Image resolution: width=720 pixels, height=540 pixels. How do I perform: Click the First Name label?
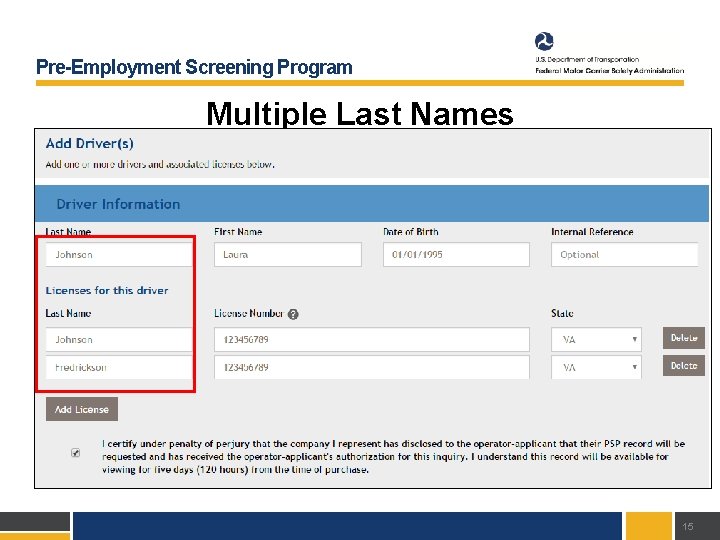[238, 232]
